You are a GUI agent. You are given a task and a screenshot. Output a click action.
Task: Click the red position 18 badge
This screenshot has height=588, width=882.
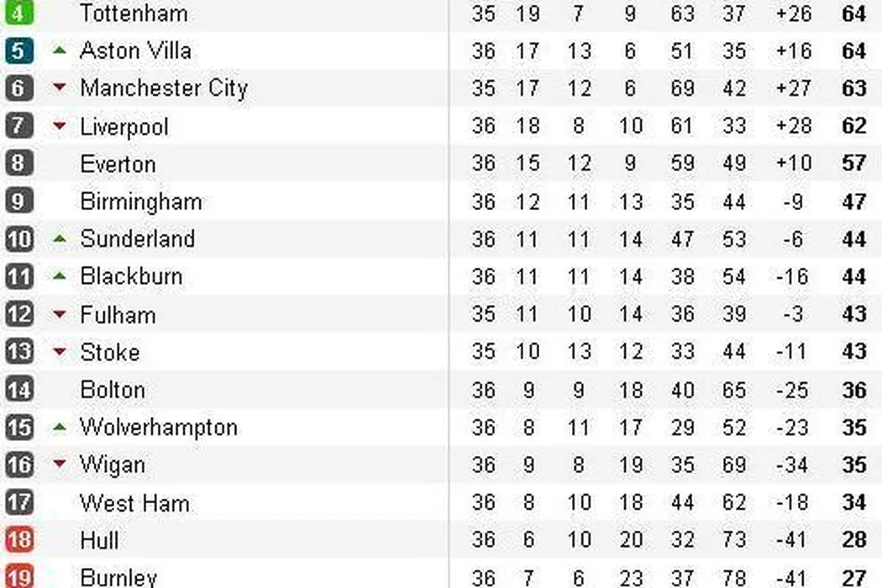[x=18, y=540]
